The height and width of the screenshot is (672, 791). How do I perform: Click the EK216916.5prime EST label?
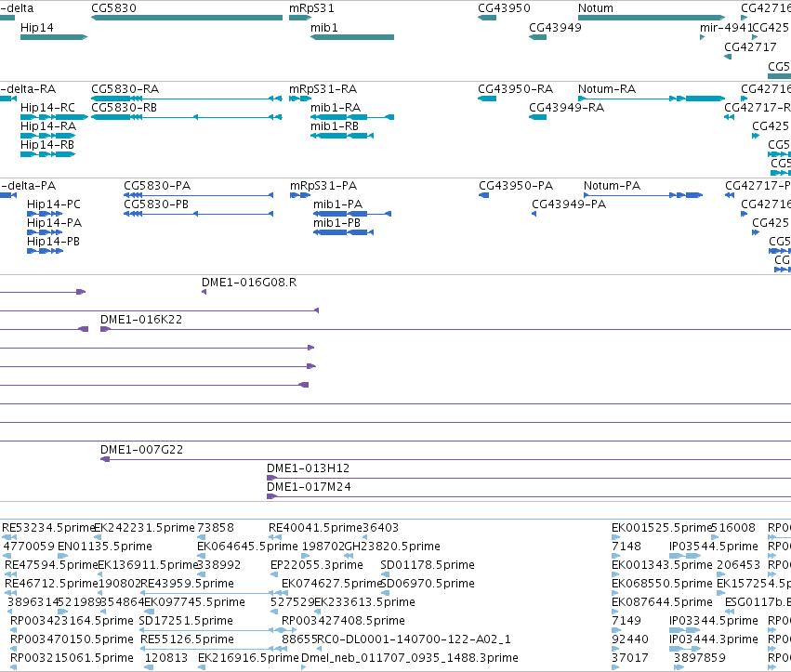point(248,658)
